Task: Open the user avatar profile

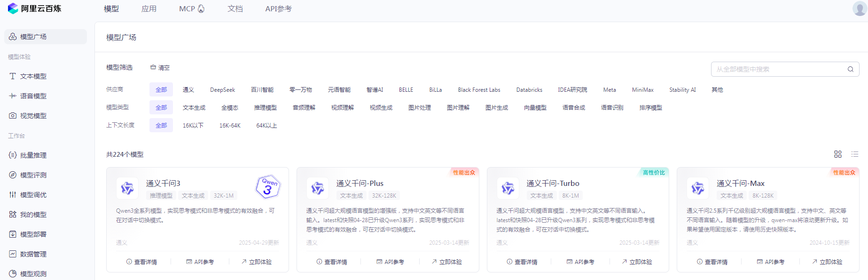Action: (x=859, y=8)
